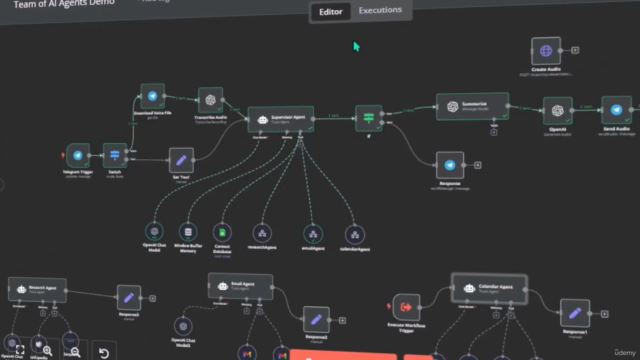640x360 pixels.
Task: Open the Response Telegram node
Action: tap(450, 165)
